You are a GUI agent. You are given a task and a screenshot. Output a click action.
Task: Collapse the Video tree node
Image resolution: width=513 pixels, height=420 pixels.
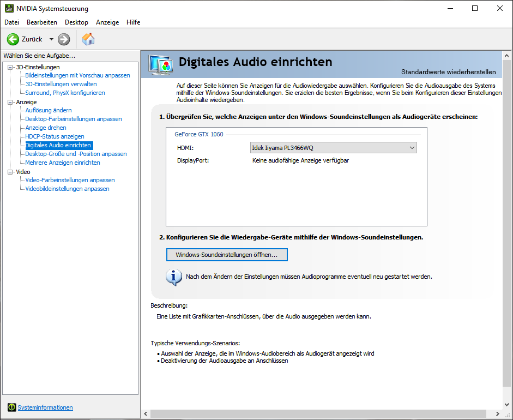pos(10,172)
